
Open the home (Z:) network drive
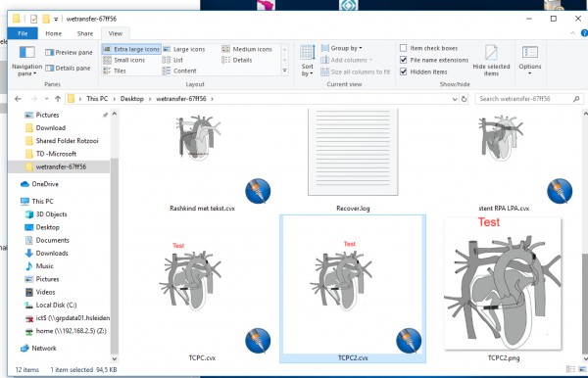click(71, 331)
